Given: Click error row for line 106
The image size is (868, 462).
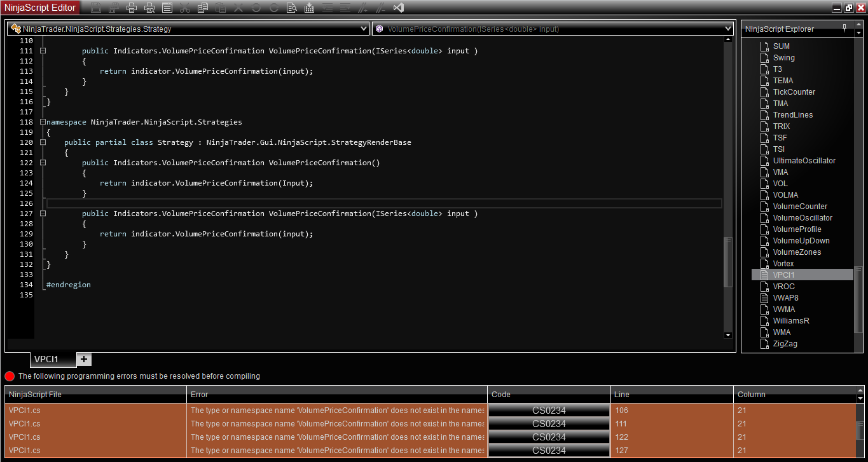Looking at the screenshot, I should [431, 411].
